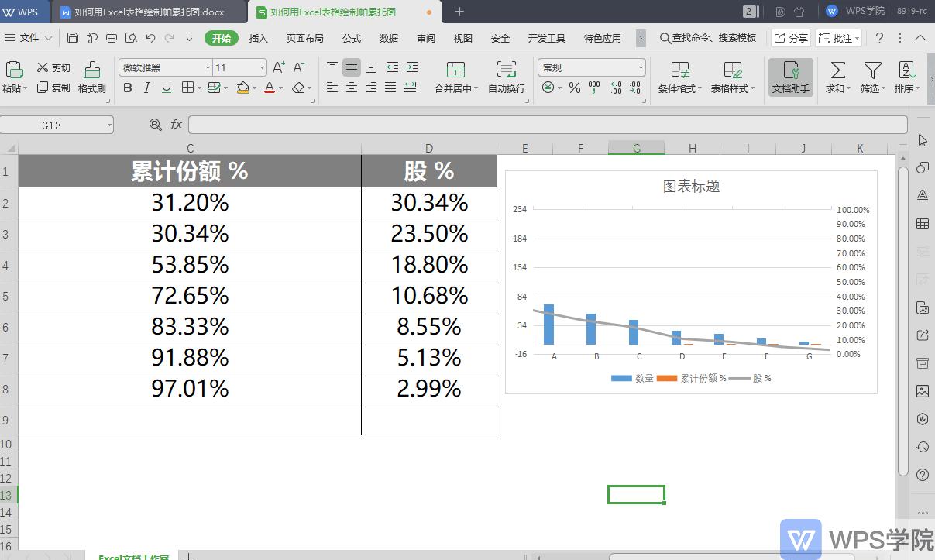Click the 批注 comment button
This screenshot has width=935, height=560.
click(x=838, y=37)
